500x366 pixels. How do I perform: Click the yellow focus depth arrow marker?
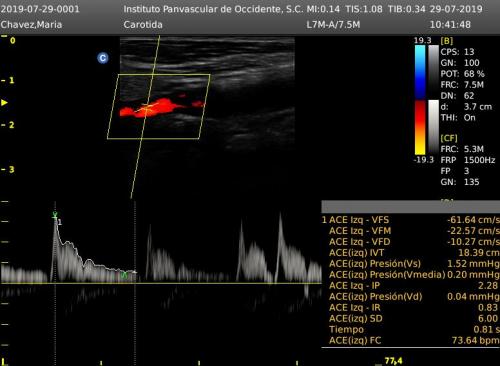click(x=4, y=102)
